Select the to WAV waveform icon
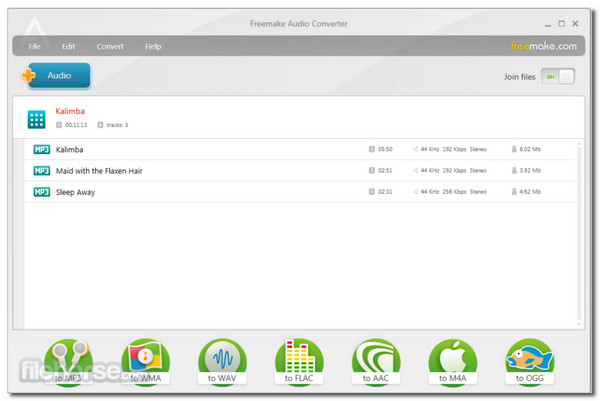 pyautogui.click(x=222, y=362)
